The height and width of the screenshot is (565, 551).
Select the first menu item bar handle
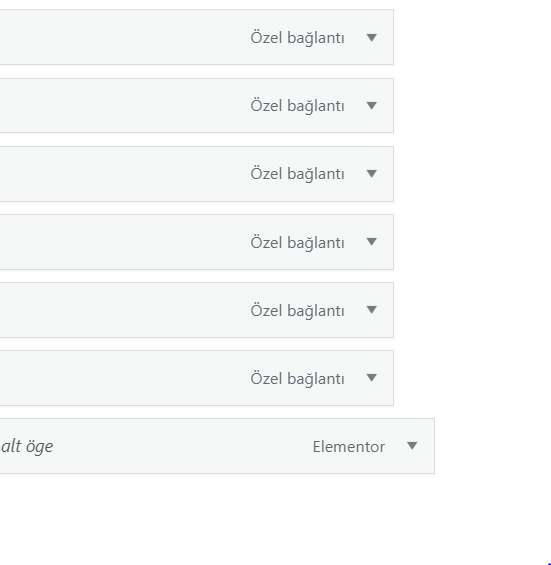coord(197,37)
